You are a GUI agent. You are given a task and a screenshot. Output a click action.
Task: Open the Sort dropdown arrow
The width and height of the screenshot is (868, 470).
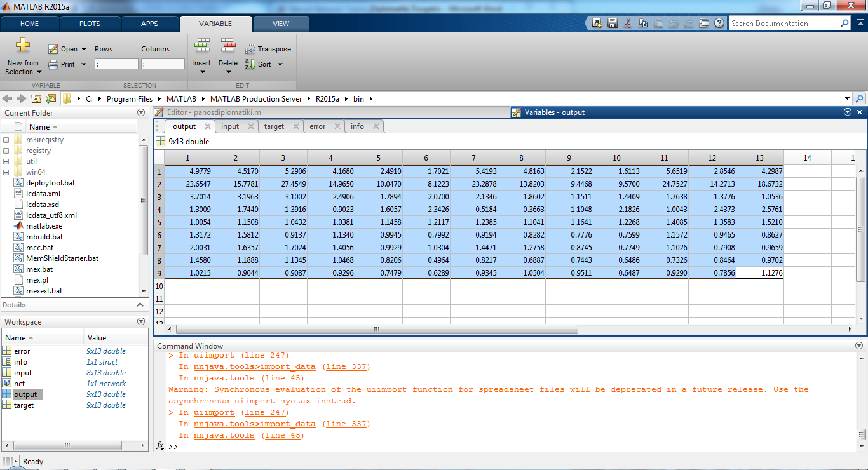click(280, 64)
